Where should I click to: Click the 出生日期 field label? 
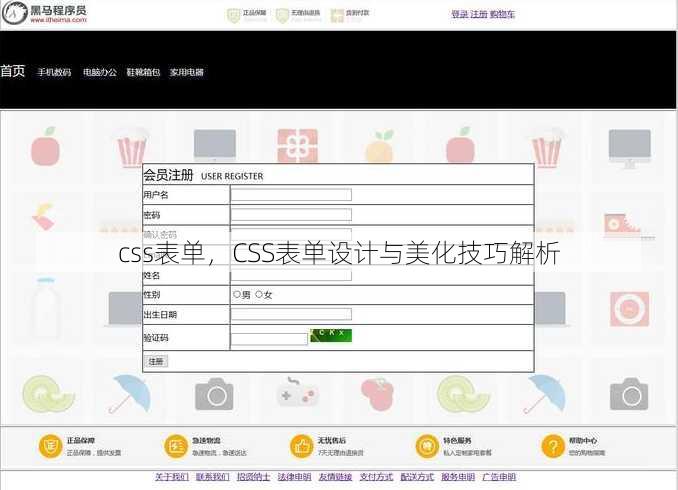click(160, 314)
